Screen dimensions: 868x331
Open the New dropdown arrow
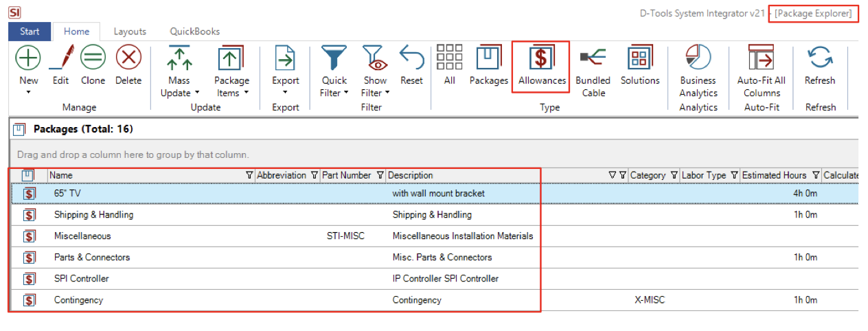click(x=28, y=93)
